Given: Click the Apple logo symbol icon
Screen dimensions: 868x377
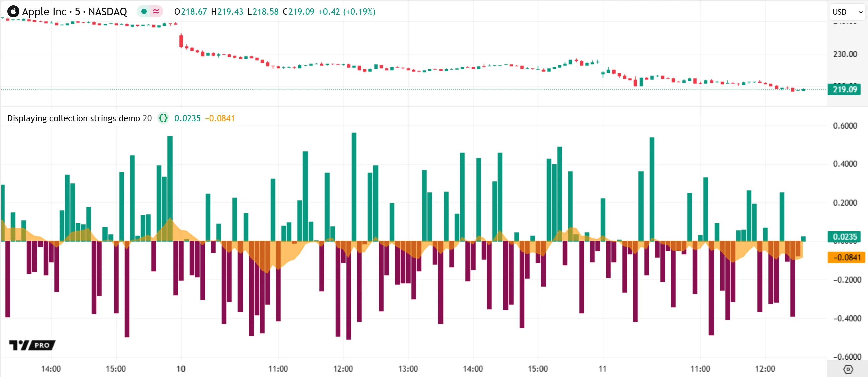Looking at the screenshot, I should click(13, 12).
